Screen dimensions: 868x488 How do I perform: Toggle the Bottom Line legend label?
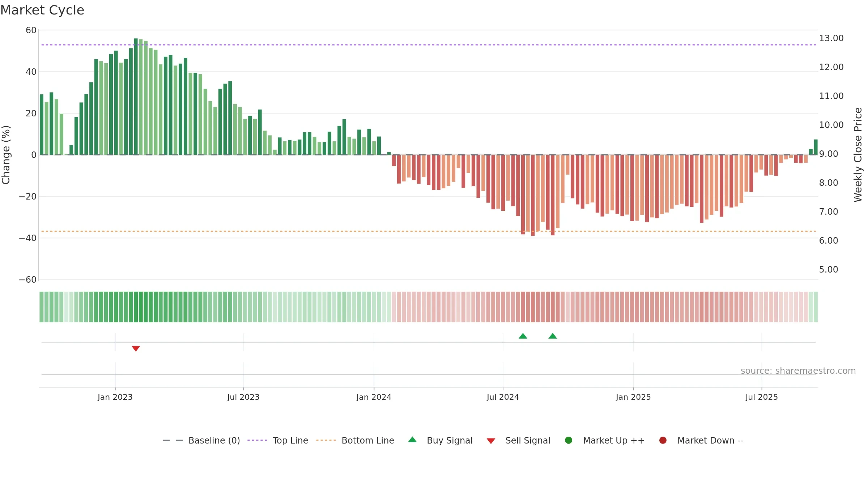click(368, 440)
